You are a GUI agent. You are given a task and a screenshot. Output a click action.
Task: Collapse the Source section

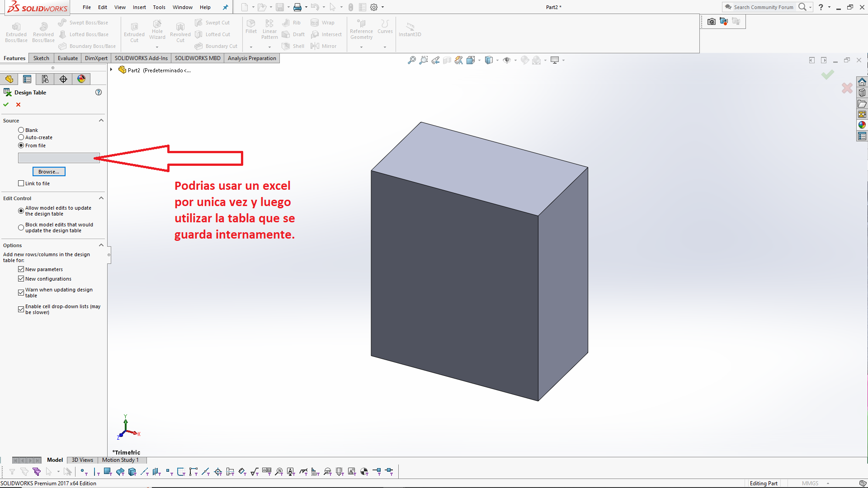click(101, 121)
